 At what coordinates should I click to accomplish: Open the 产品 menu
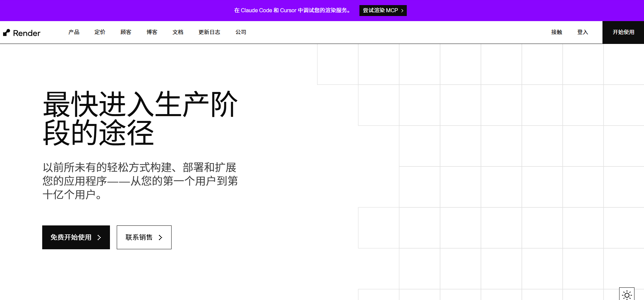(x=74, y=32)
